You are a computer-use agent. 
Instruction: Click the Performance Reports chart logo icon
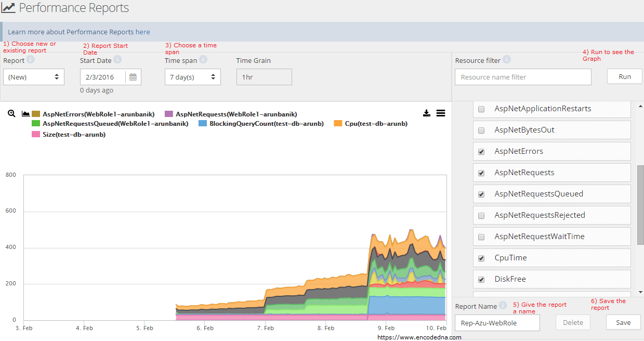[x=8, y=8]
